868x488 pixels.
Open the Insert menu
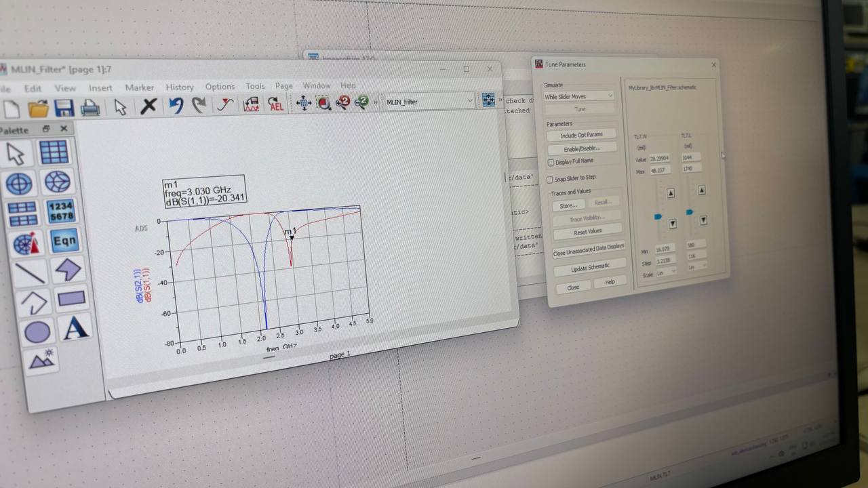coord(100,88)
